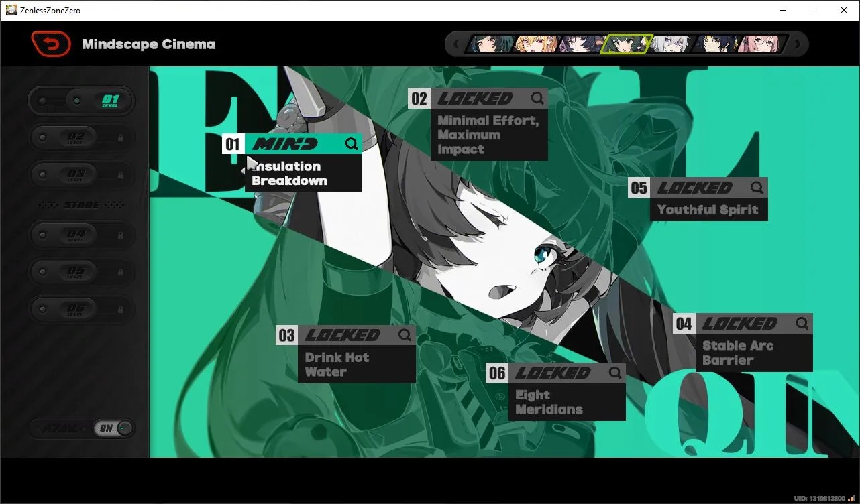Click the magnifier on Minimal Effort, Maximum Impact
The width and height of the screenshot is (860, 504).
[x=537, y=99]
